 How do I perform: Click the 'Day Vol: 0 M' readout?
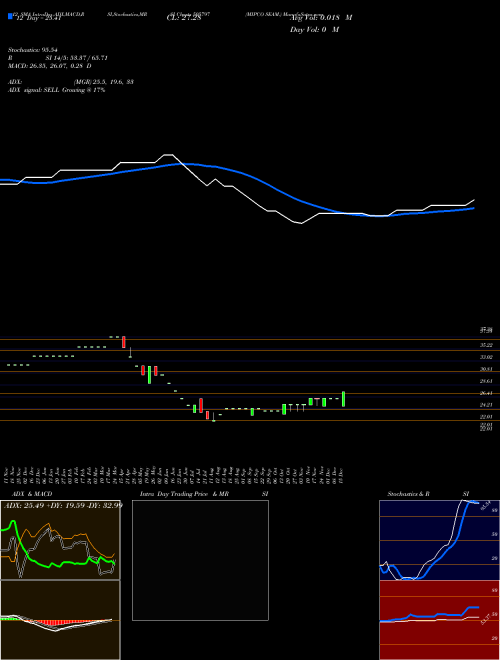point(314,29)
